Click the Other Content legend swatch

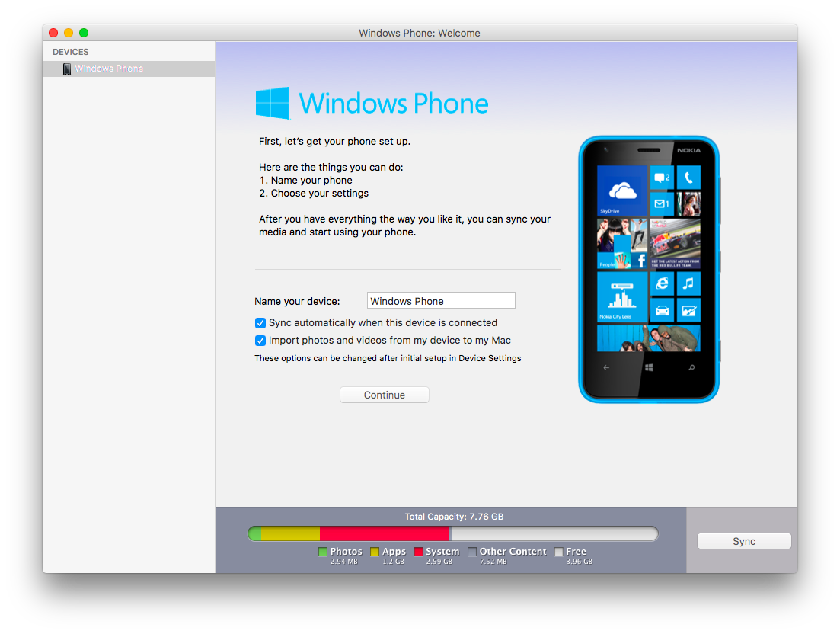[x=472, y=552]
